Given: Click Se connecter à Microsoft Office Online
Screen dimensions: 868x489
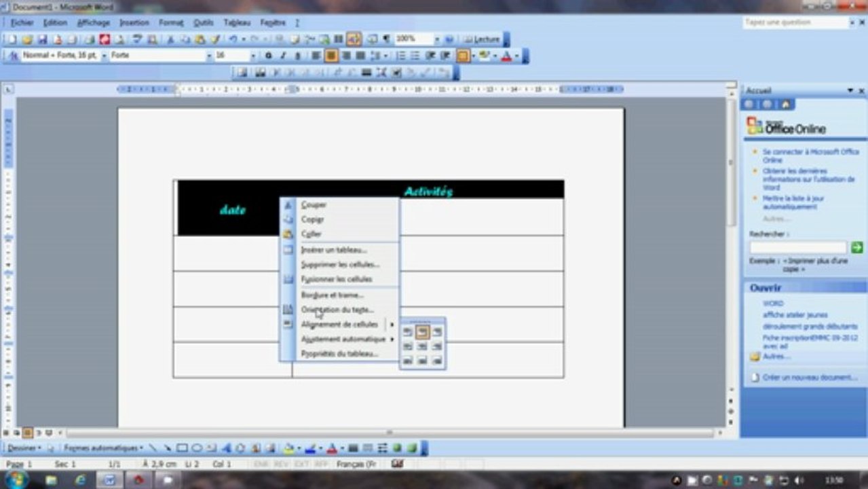Looking at the screenshot, I should [x=810, y=156].
